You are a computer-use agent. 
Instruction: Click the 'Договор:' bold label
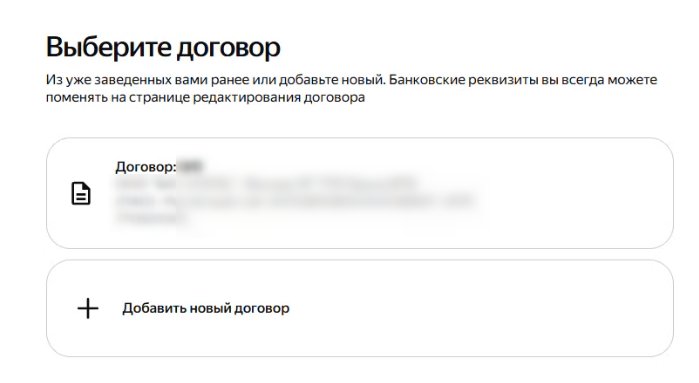(x=146, y=167)
